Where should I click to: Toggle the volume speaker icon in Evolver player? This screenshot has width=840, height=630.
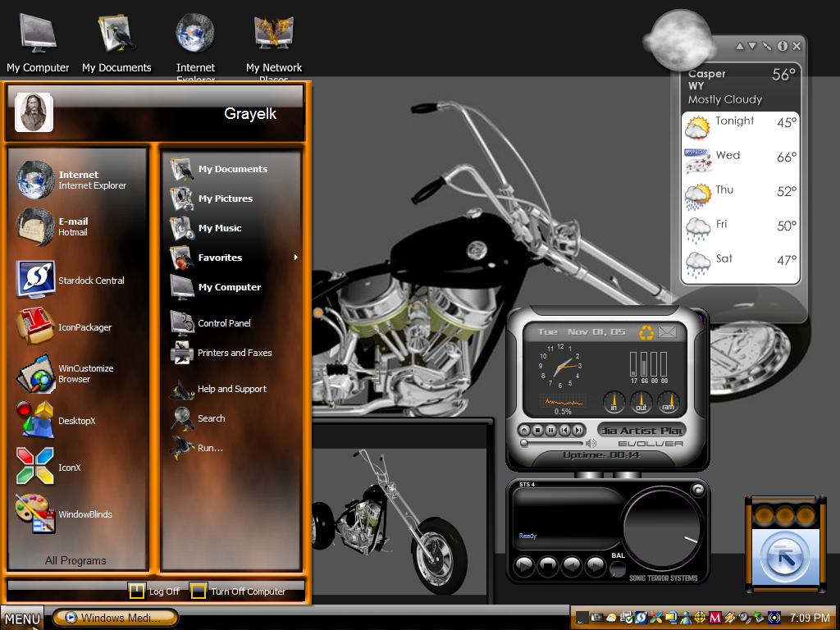coord(591,443)
